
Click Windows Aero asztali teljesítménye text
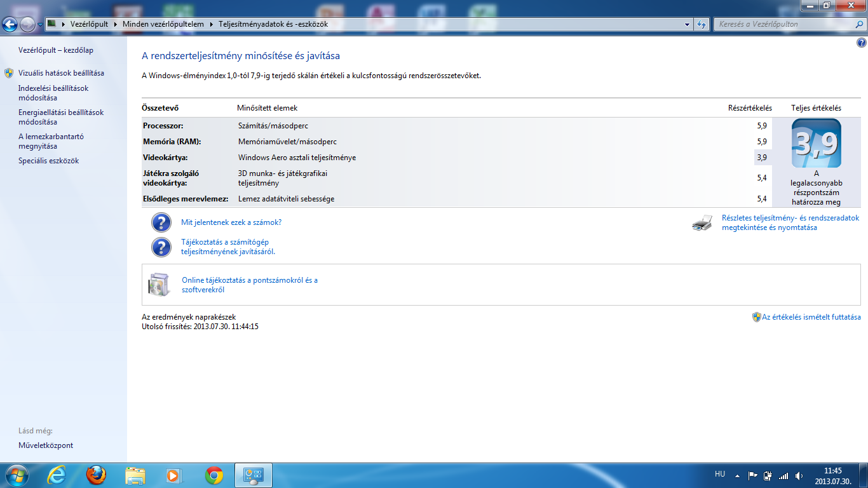click(x=297, y=158)
